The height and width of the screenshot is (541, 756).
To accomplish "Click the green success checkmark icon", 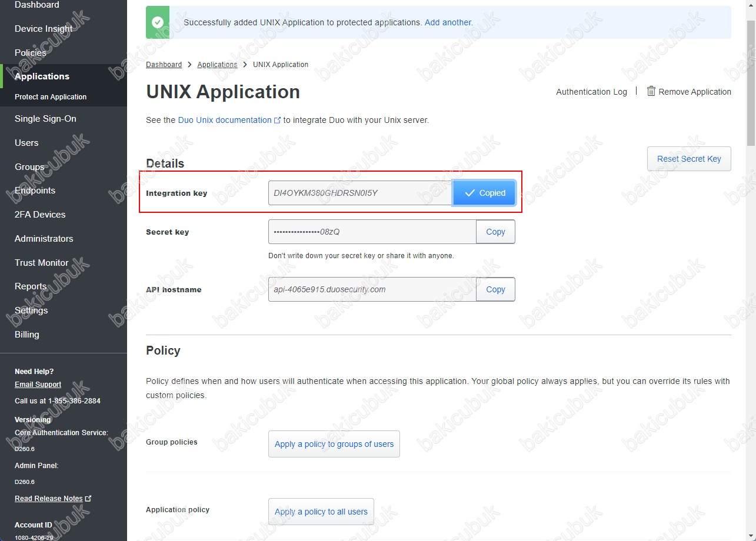I will coord(157,22).
